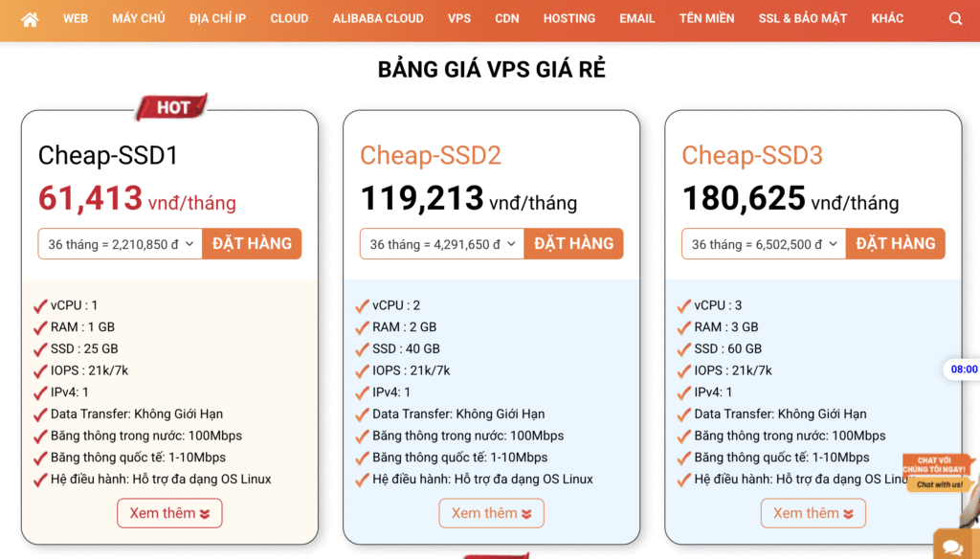Screen dimensions: 980x559
Task: Show more details for Cheap-SSD1 (Xem thêm)
Action: click(169, 513)
